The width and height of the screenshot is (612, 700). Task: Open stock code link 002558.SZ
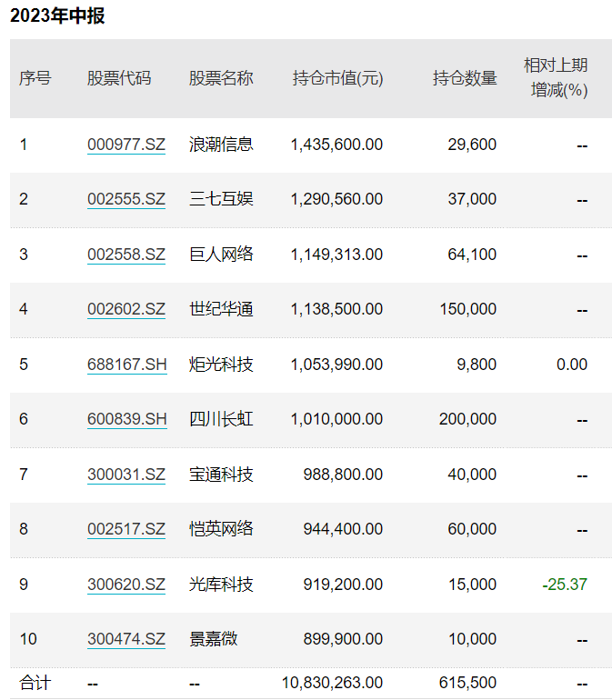pyautogui.click(x=126, y=255)
